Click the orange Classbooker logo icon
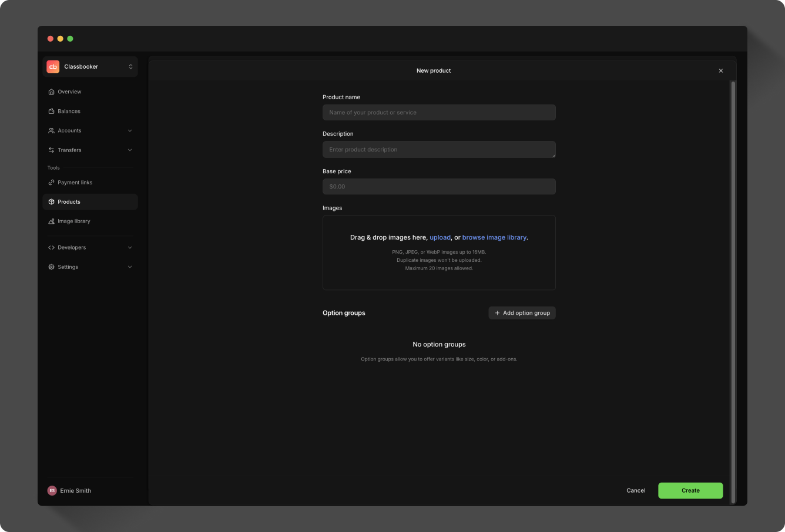 [53, 66]
